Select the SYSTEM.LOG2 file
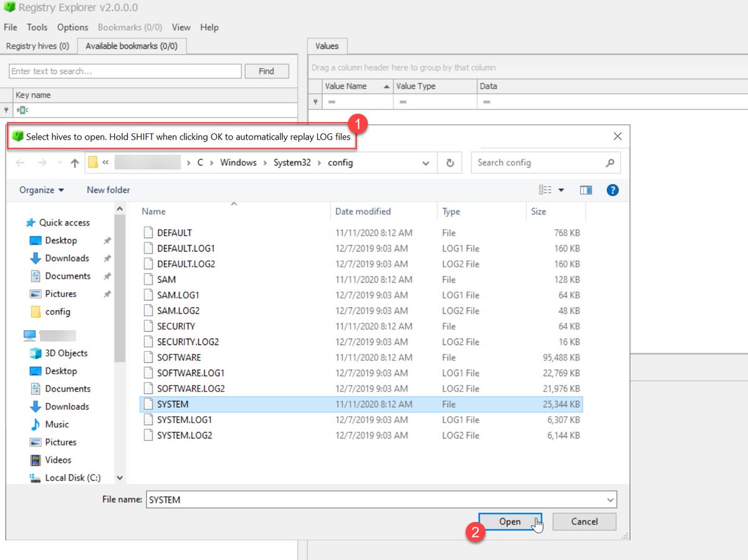Image resolution: width=748 pixels, height=560 pixels. coord(362,435)
